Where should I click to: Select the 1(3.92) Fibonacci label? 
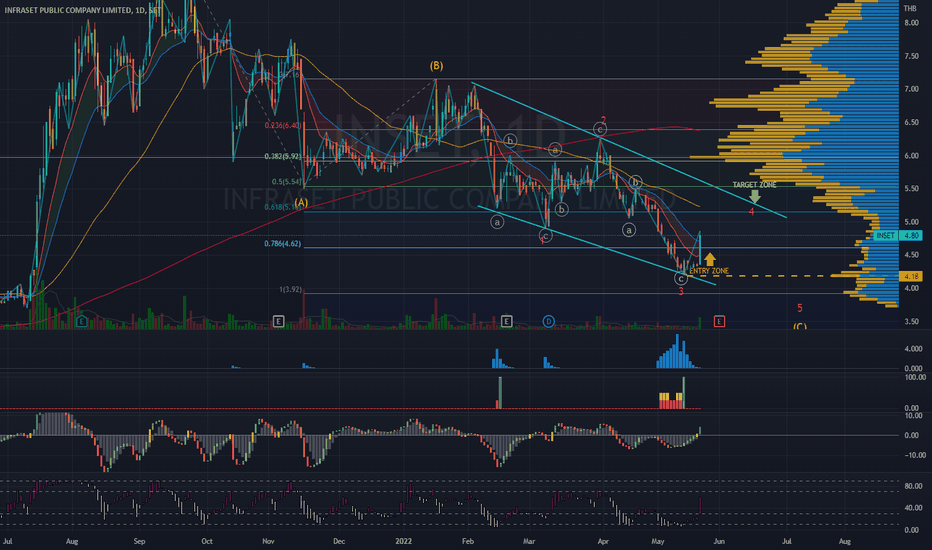click(291, 290)
